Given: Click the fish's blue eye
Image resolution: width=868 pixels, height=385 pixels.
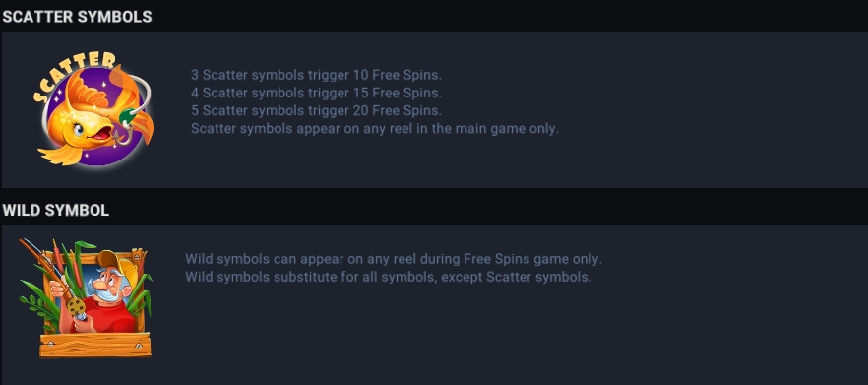Looking at the screenshot, I should [78, 131].
